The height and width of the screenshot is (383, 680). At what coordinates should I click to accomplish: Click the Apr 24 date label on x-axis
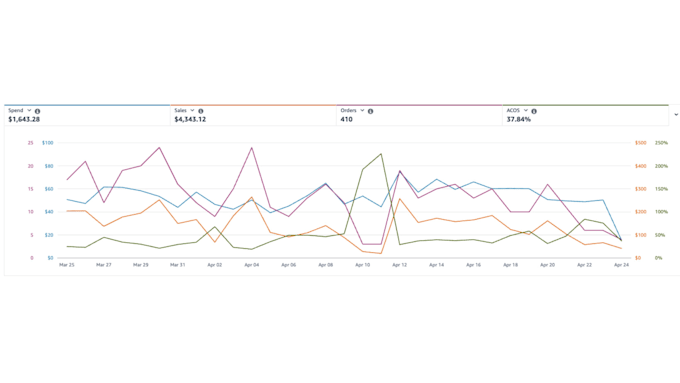click(x=621, y=265)
